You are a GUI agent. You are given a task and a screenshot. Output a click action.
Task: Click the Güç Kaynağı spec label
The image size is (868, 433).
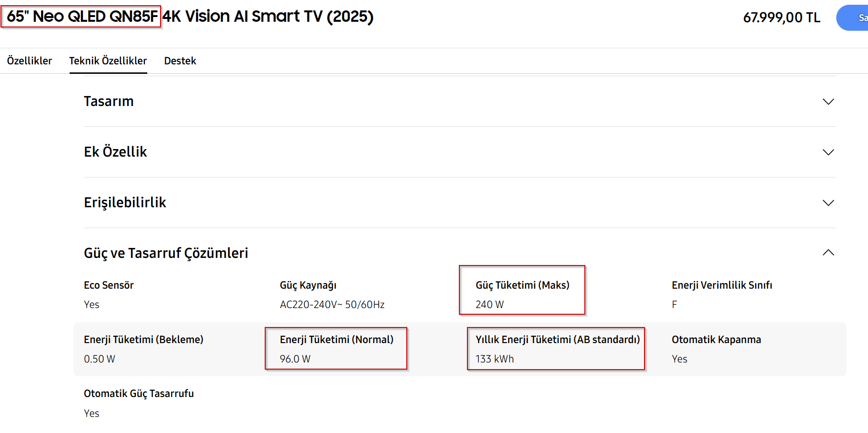pyautogui.click(x=308, y=285)
